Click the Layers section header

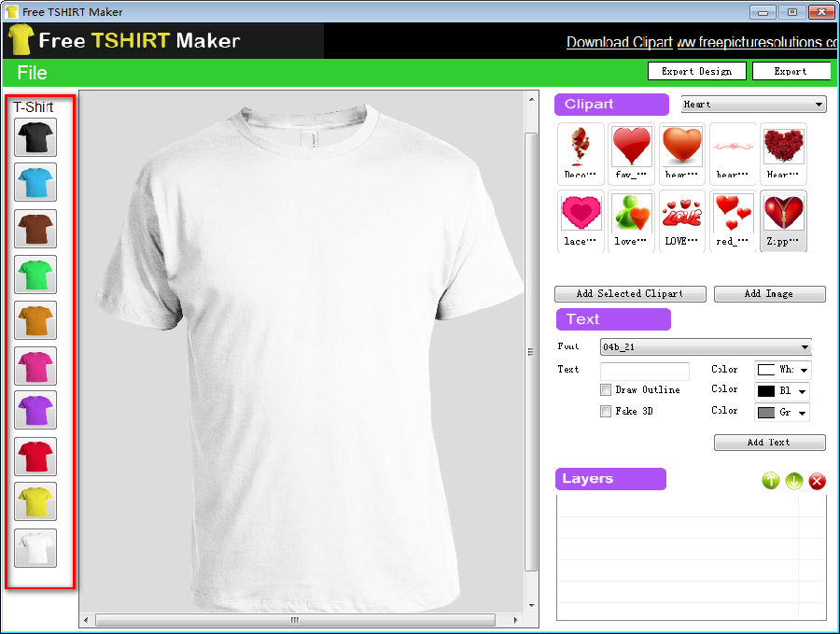tap(610, 479)
